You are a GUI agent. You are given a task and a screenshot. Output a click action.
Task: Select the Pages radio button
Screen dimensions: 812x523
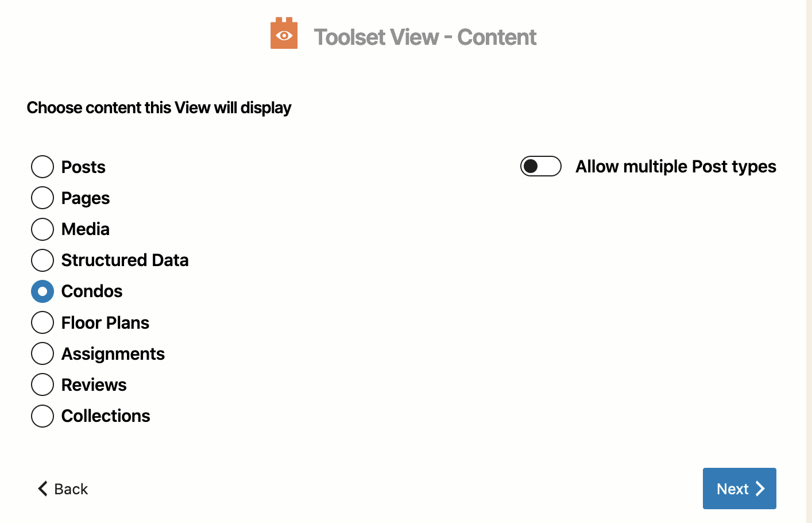(x=42, y=198)
